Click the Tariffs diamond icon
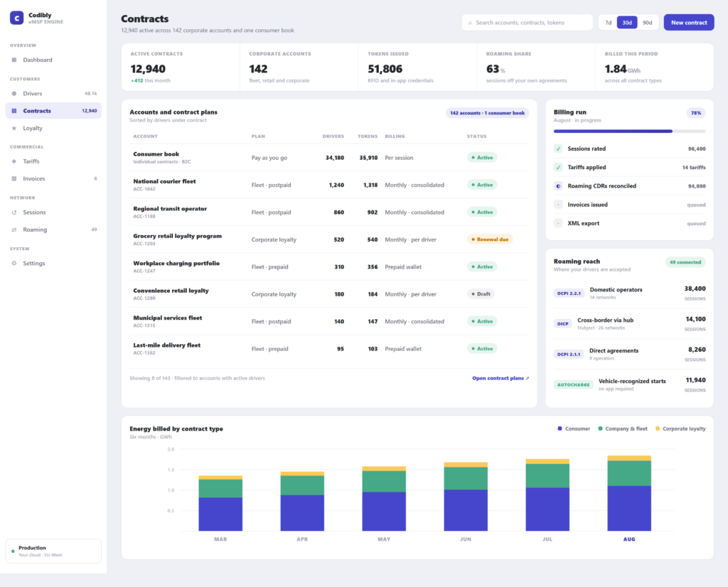728x587 pixels. [x=14, y=161]
